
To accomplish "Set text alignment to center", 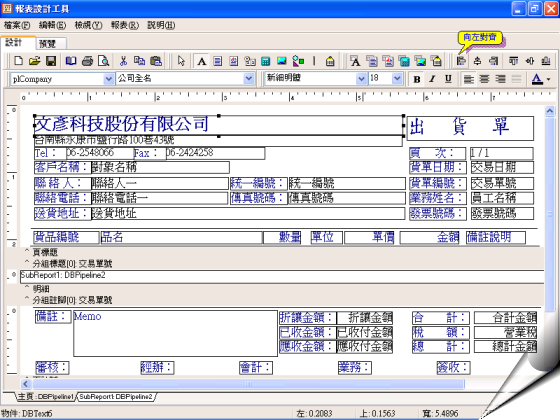I will [484, 79].
